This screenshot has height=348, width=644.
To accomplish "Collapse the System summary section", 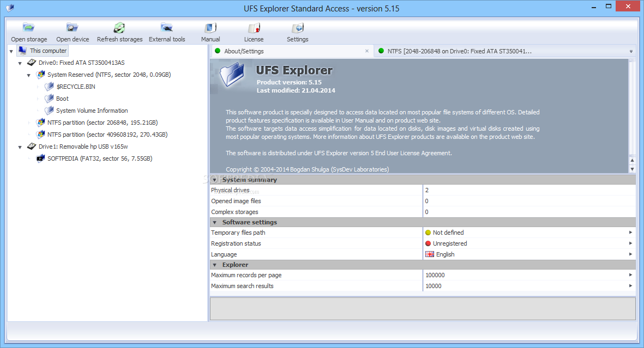I will point(214,180).
